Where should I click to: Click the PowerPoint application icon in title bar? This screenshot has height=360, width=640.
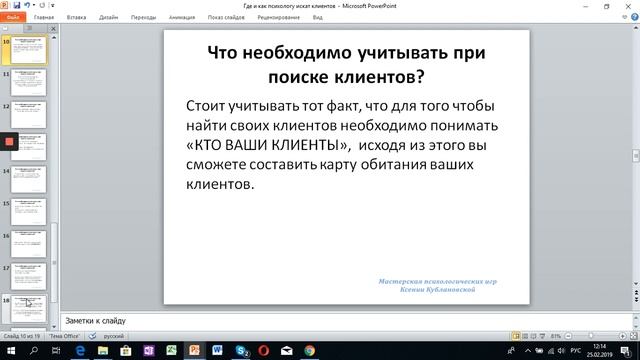pos(4,5)
